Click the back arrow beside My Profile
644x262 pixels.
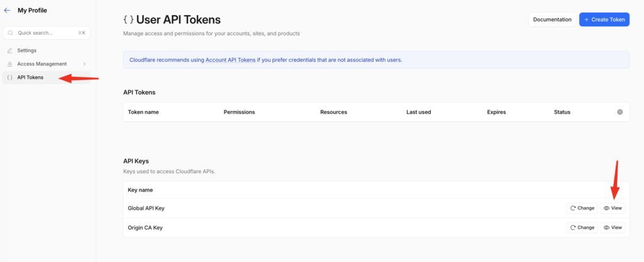7,11
